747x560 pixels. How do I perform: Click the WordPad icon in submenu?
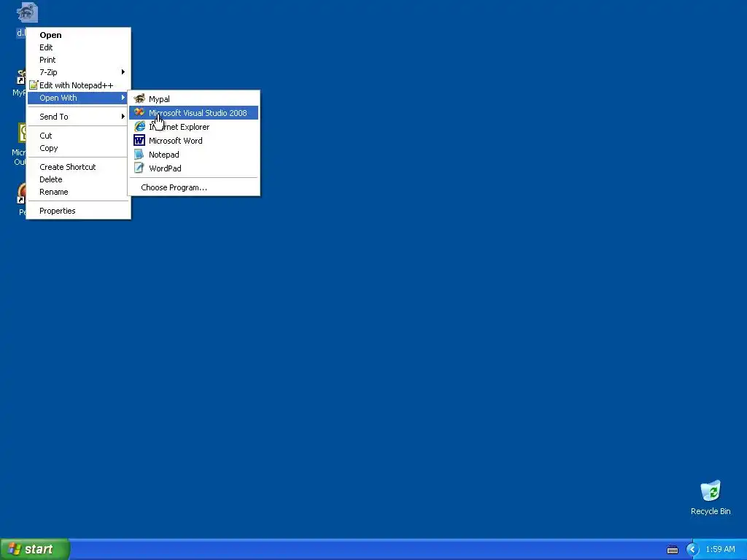pyautogui.click(x=139, y=168)
